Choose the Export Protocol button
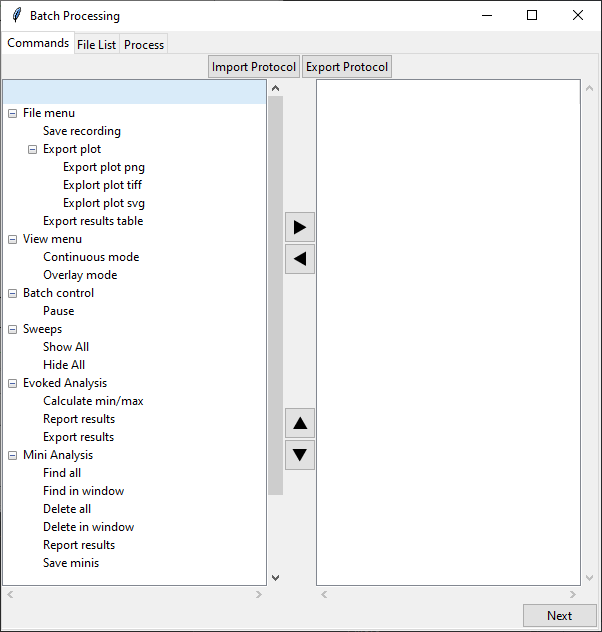Image resolution: width=602 pixels, height=632 pixels. coord(347,67)
